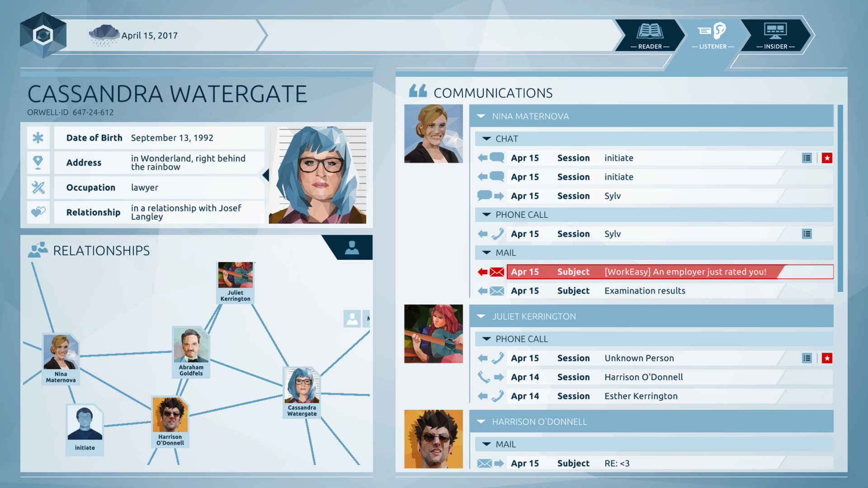The image size is (868, 488).
Task: Toggle the red star on Juliet's Unknown Person call
Action: (827, 358)
